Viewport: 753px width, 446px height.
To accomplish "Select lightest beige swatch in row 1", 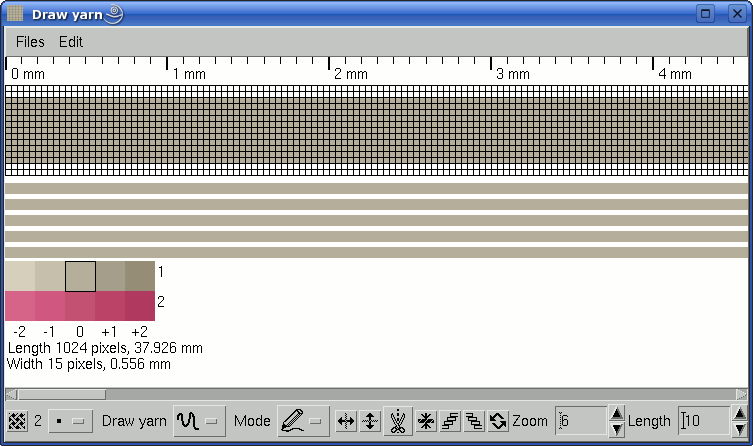I will point(20,276).
